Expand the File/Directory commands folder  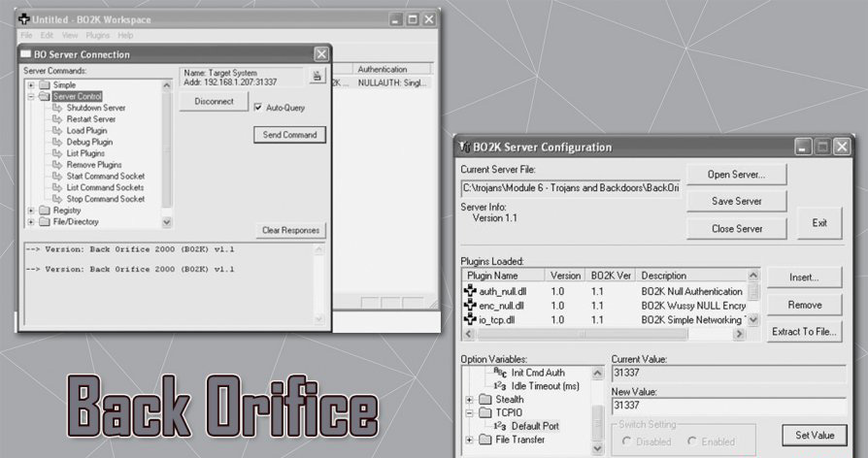31,222
